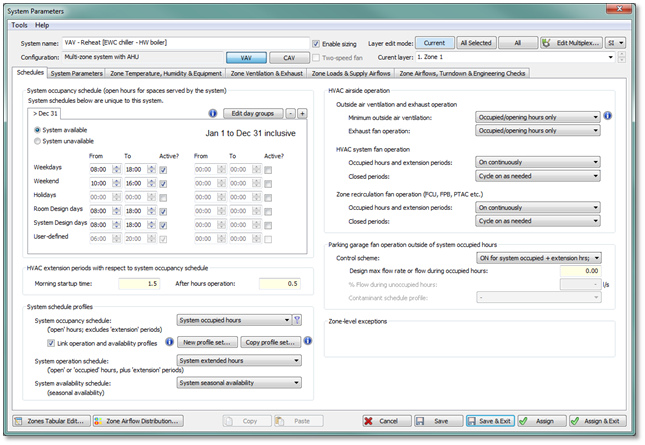Open the Exhaust fan operation dropdown
Viewport: 645px width, 445px height.
[x=537, y=131]
